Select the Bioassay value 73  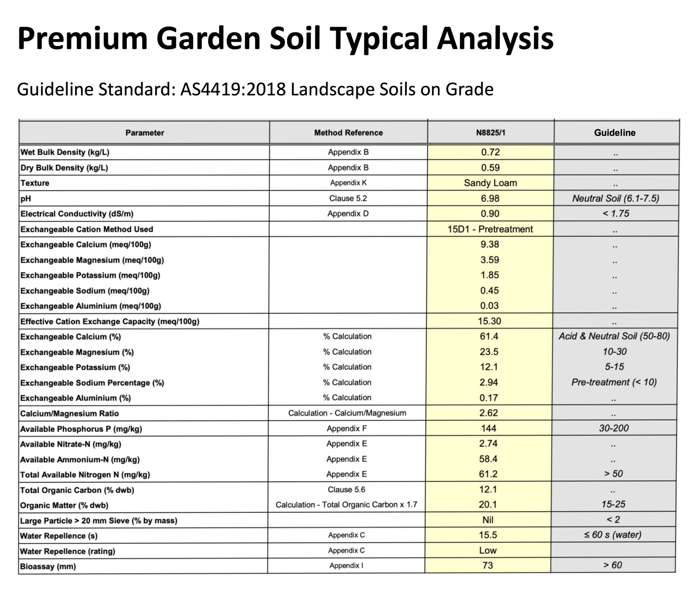pyautogui.click(x=489, y=565)
